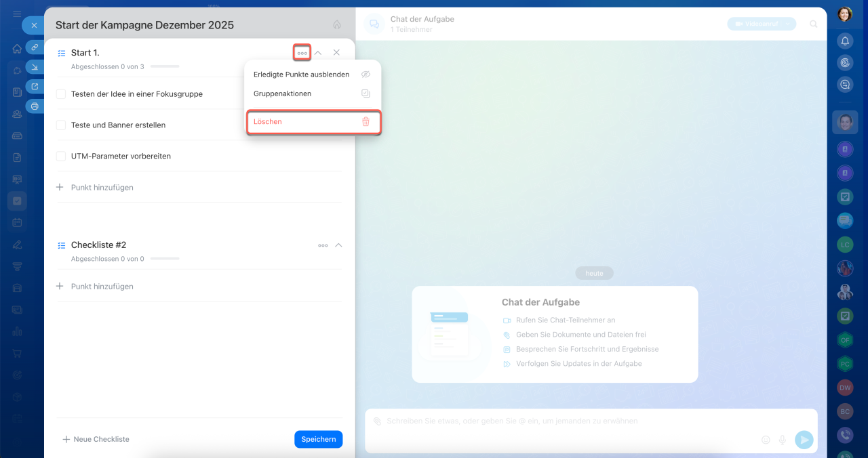The height and width of the screenshot is (458, 868).
Task: Click the spiral copilot icon in right bar
Action: tap(845, 62)
